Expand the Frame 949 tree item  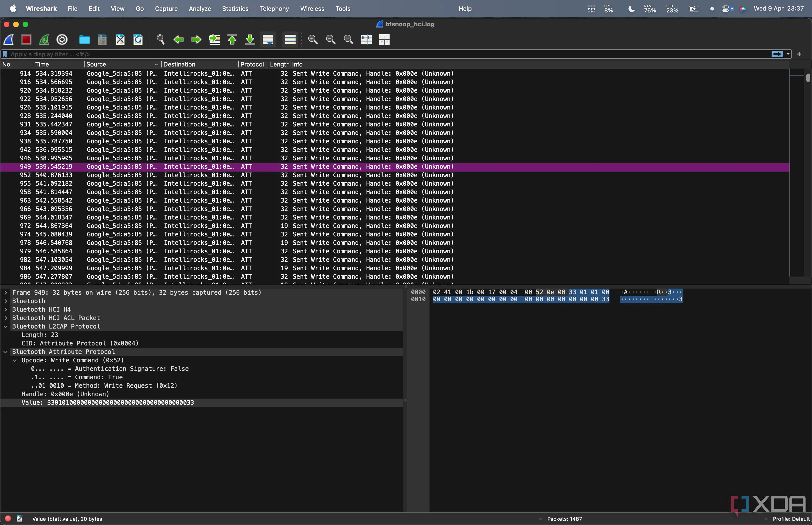click(6, 293)
